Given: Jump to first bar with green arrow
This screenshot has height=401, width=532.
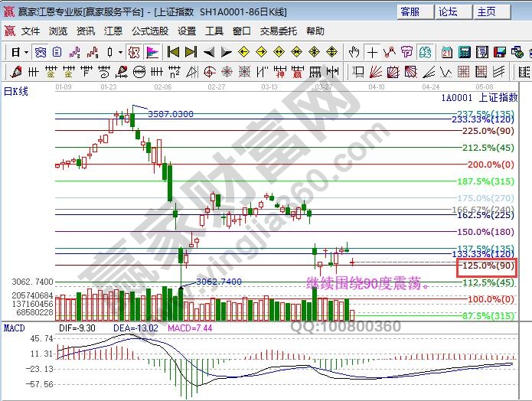Looking at the screenshot, I should (x=173, y=52).
